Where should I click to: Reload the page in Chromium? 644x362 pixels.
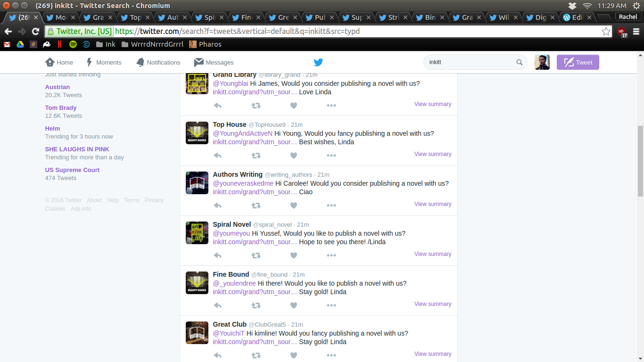[x=35, y=32]
